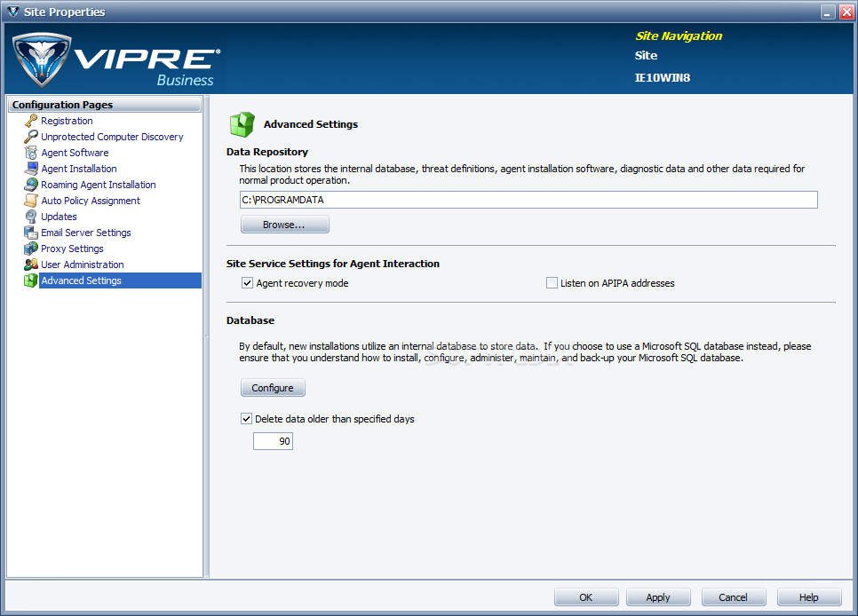This screenshot has height=616, width=858.
Task: Click the Auto Policy Assignment scroll icon
Action: (x=31, y=201)
